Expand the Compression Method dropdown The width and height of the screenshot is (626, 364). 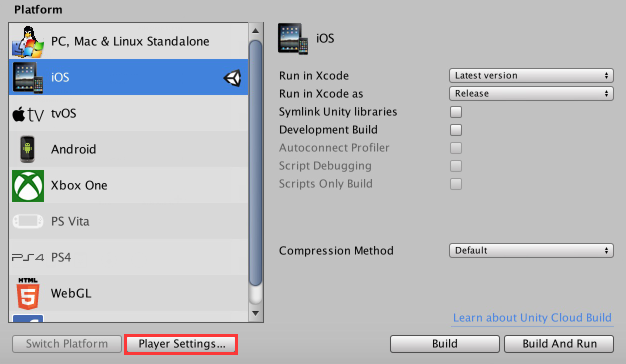coord(531,251)
